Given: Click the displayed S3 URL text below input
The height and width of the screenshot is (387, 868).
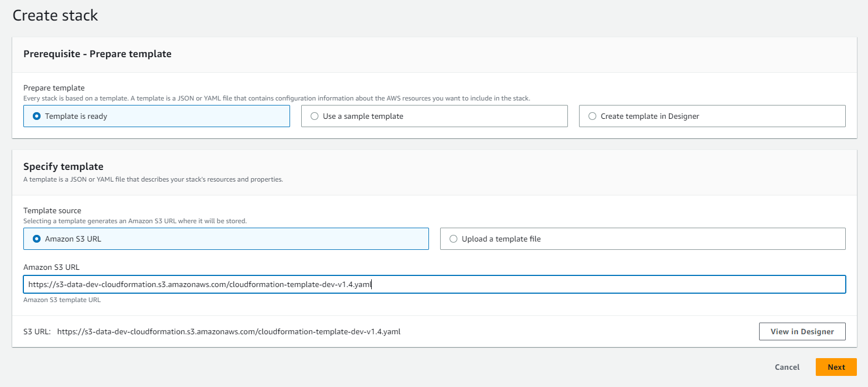Looking at the screenshot, I should tap(228, 331).
